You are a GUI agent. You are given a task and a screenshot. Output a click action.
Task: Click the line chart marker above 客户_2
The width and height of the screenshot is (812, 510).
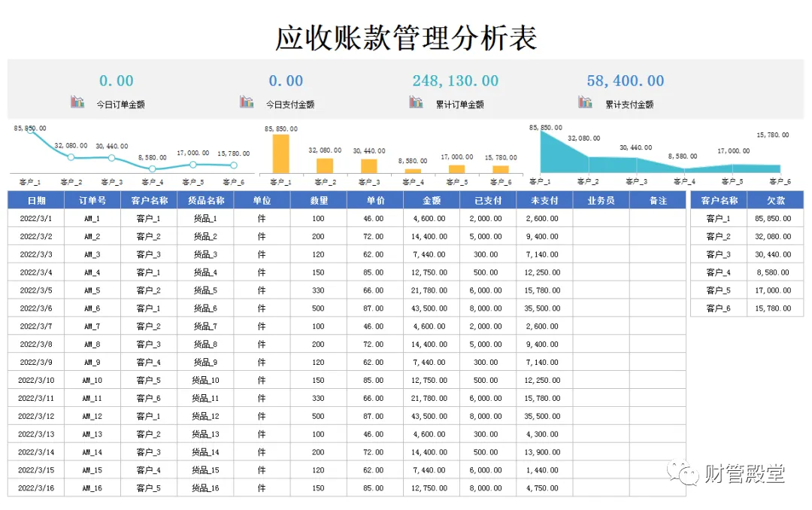[71, 157]
